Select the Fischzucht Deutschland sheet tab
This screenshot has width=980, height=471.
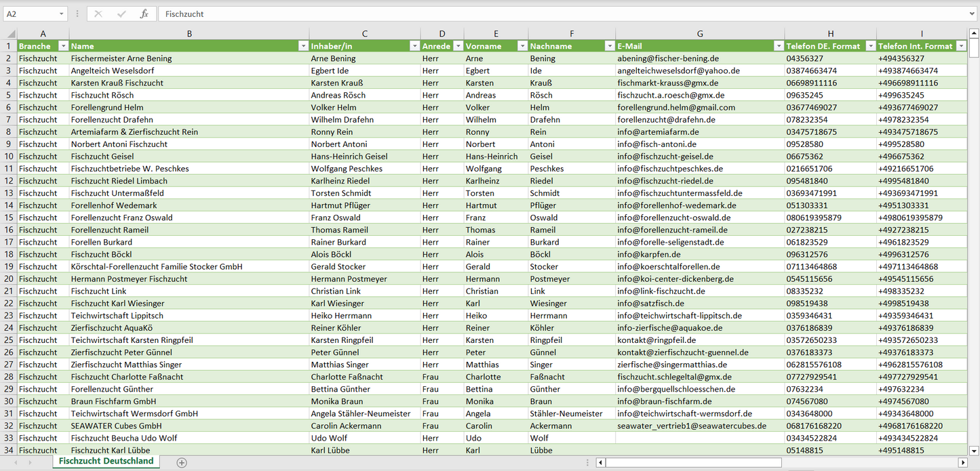coord(106,462)
